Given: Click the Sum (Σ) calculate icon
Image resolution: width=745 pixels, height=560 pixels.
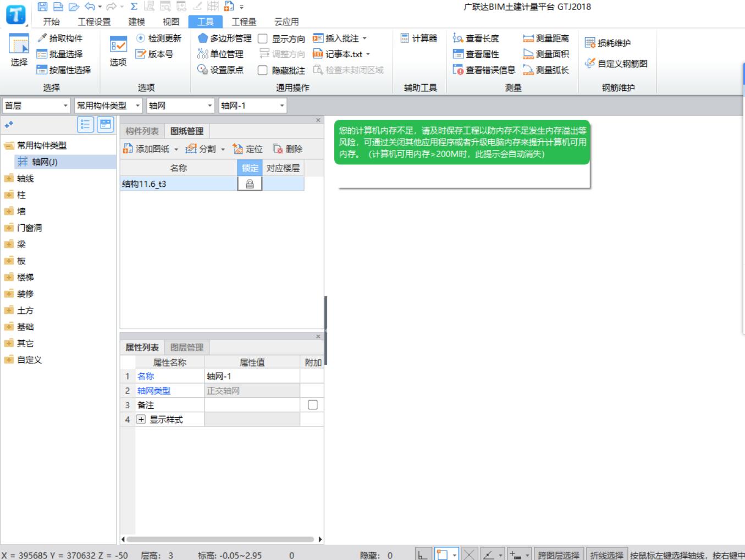Looking at the screenshot, I should click(x=134, y=7).
